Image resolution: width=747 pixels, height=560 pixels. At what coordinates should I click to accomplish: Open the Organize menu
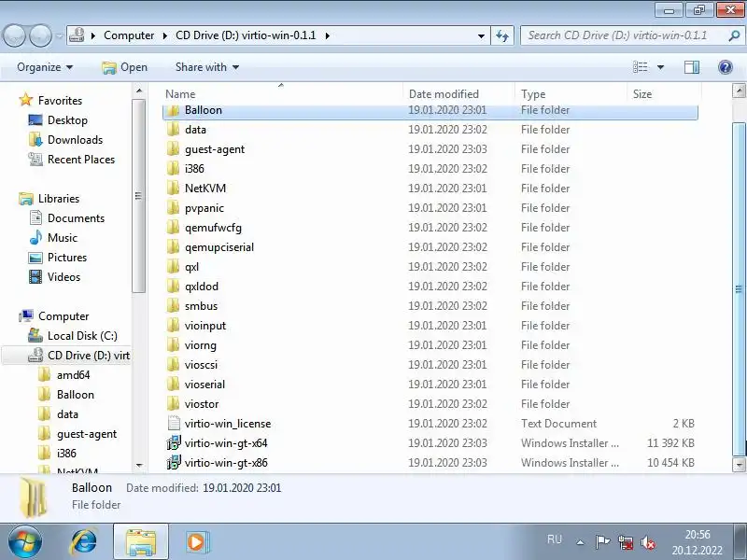[x=45, y=67]
